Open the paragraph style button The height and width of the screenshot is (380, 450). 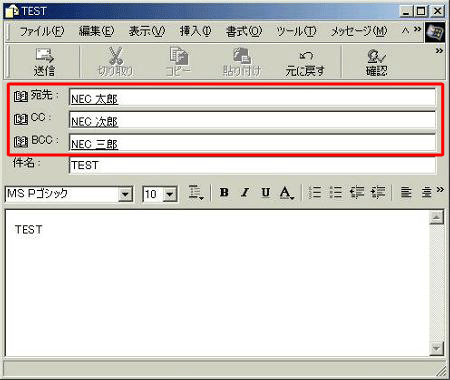[x=196, y=193]
